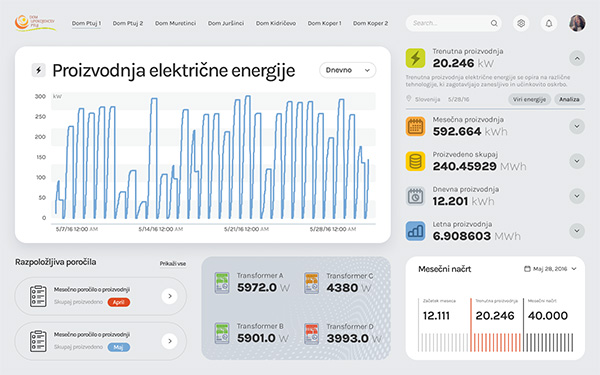The width and height of the screenshot is (600, 375).
Task: Click the 40.000 monthly plan value
Action: coord(548,316)
